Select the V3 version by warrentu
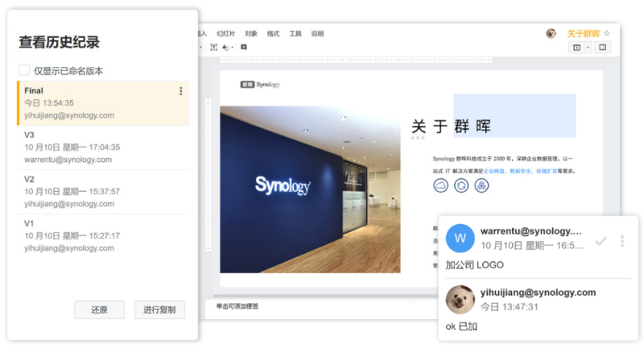Screen dimensions: 644x349 click(x=103, y=147)
